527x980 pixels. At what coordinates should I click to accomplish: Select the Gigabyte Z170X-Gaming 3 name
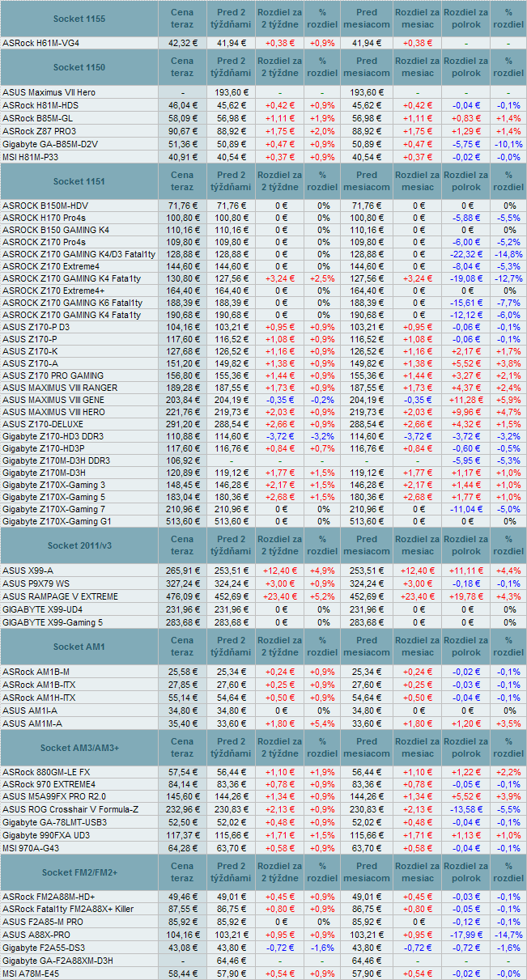[54, 485]
